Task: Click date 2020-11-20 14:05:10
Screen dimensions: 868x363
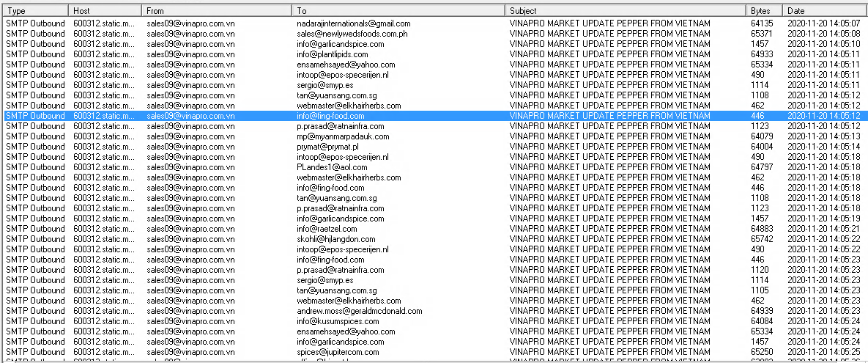Action: (824, 44)
